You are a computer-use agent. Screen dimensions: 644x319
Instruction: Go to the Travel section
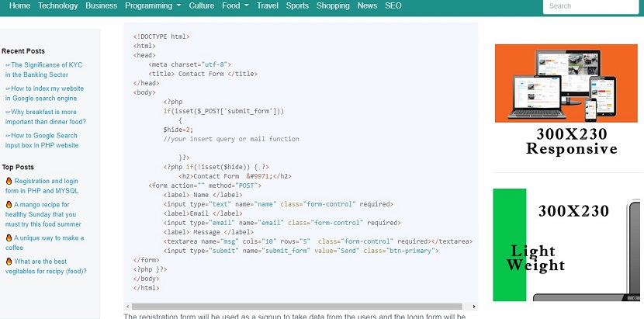click(x=268, y=5)
